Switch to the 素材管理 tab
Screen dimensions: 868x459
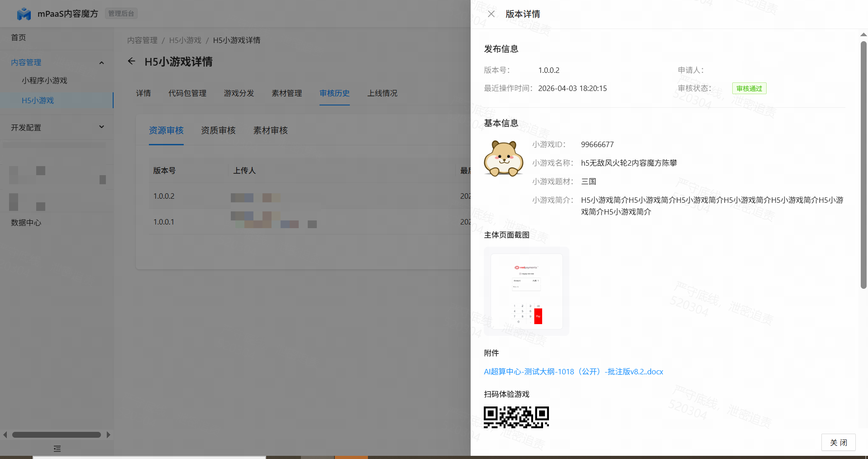coord(286,93)
